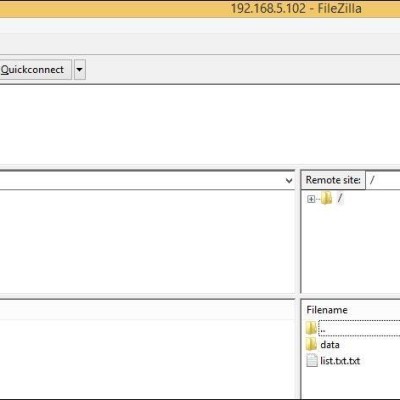Expand the local site path dropdown chevron
The image size is (400, 400).
(x=289, y=181)
